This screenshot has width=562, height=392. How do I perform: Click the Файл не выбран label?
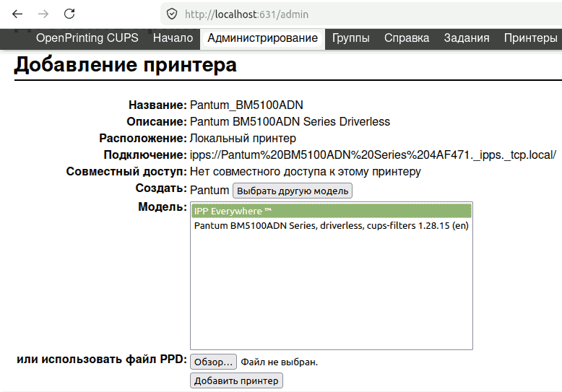[x=280, y=362]
